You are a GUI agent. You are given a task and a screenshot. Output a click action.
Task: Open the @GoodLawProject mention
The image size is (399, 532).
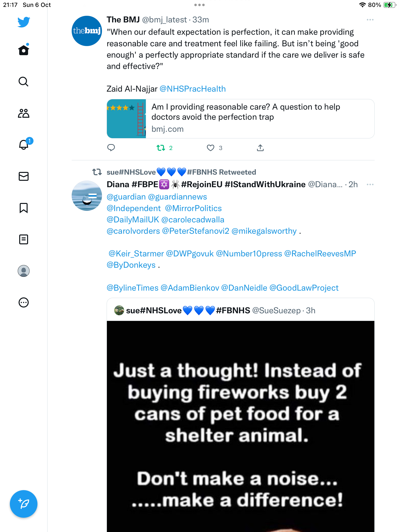[x=304, y=288]
